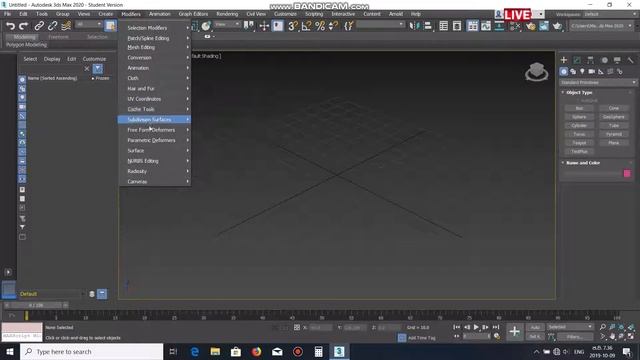Create a Sphere primitive
Image resolution: width=640 pixels, height=360 pixels.
[x=579, y=117]
